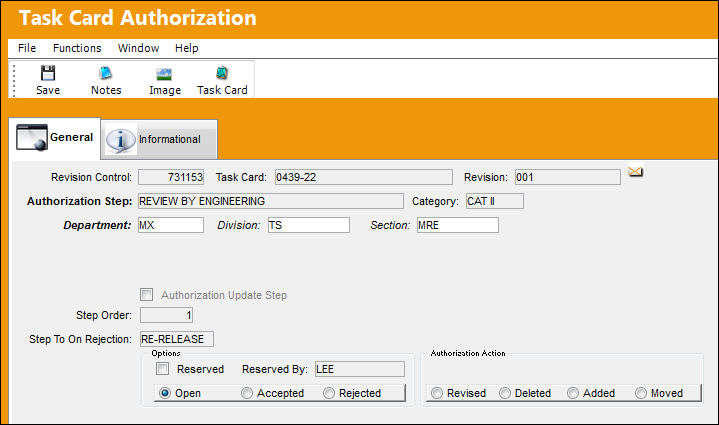
Task: Click the Authorization Action group title
Action: pyautogui.click(x=468, y=353)
